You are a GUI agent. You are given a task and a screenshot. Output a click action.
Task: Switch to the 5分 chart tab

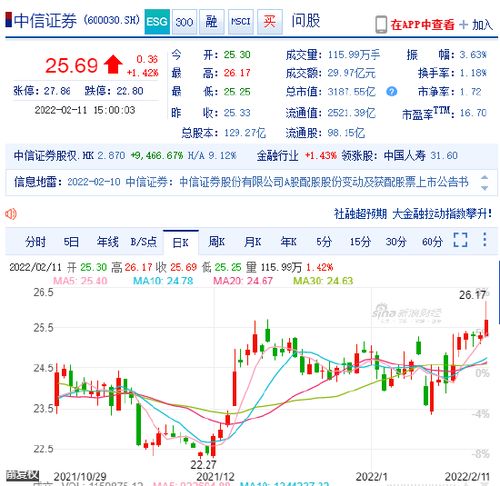click(324, 242)
